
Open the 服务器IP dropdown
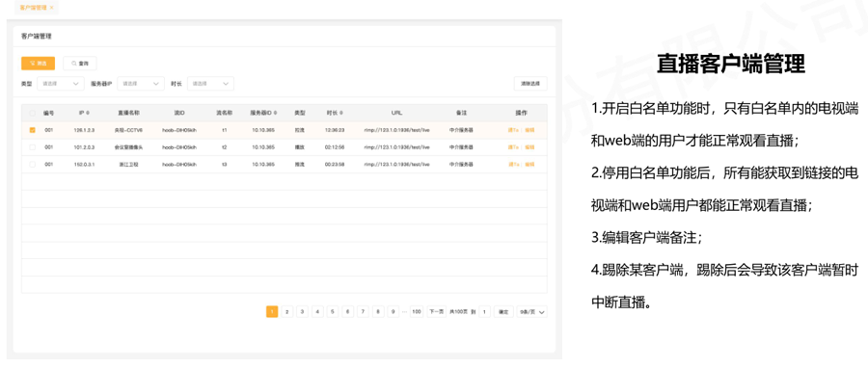141,84
